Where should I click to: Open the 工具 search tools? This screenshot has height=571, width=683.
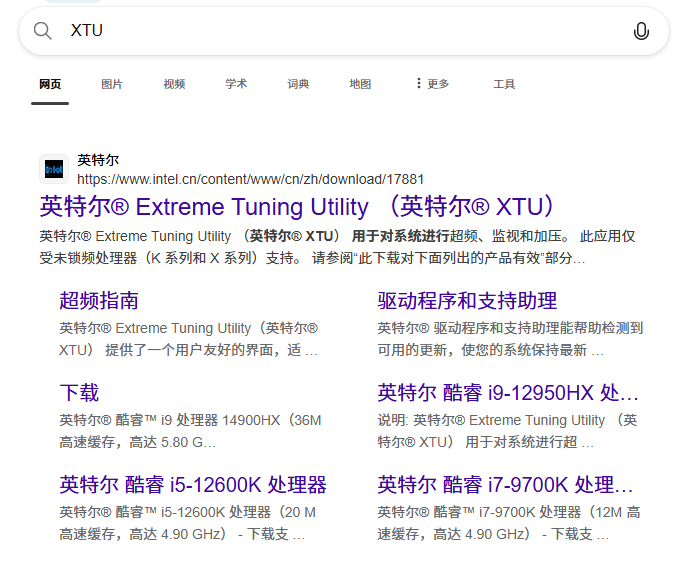click(x=504, y=84)
